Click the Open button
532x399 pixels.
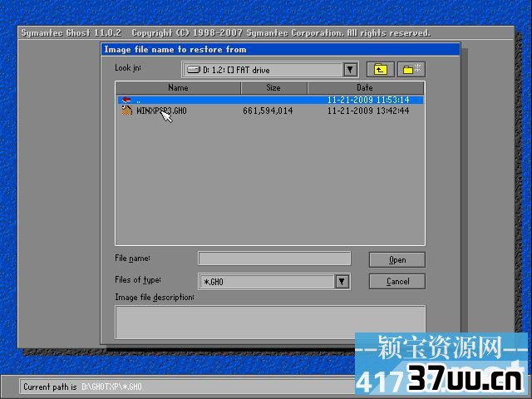[x=397, y=260]
